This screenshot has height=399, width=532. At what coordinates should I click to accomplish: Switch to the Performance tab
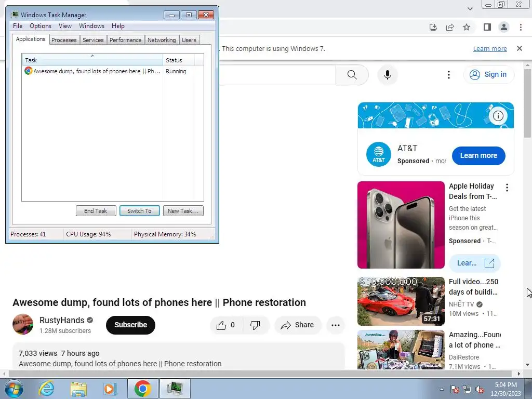[x=126, y=40]
